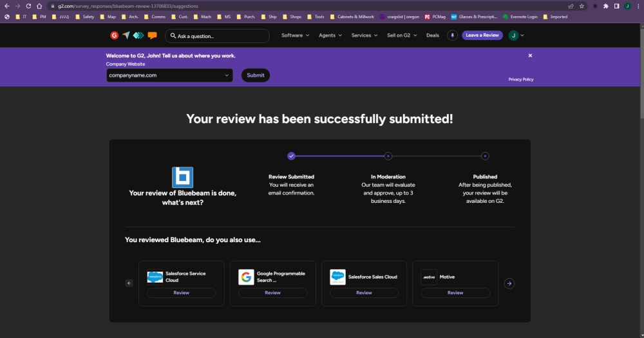Open the Chrome three-dot menu

[638, 6]
